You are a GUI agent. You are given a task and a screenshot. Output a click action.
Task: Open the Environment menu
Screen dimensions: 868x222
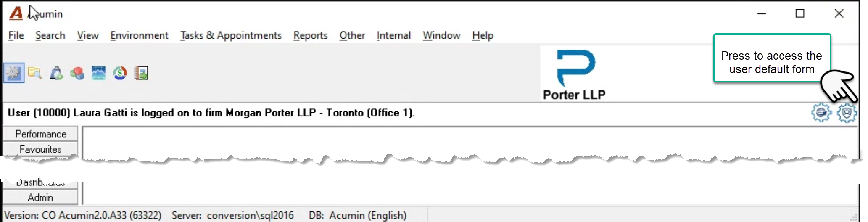pyautogui.click(x=139, y=36)
